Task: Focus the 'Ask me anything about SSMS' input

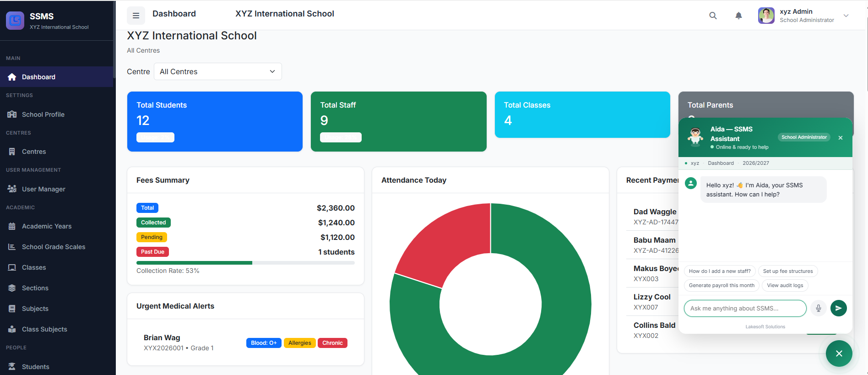Action: click(745, 308)
